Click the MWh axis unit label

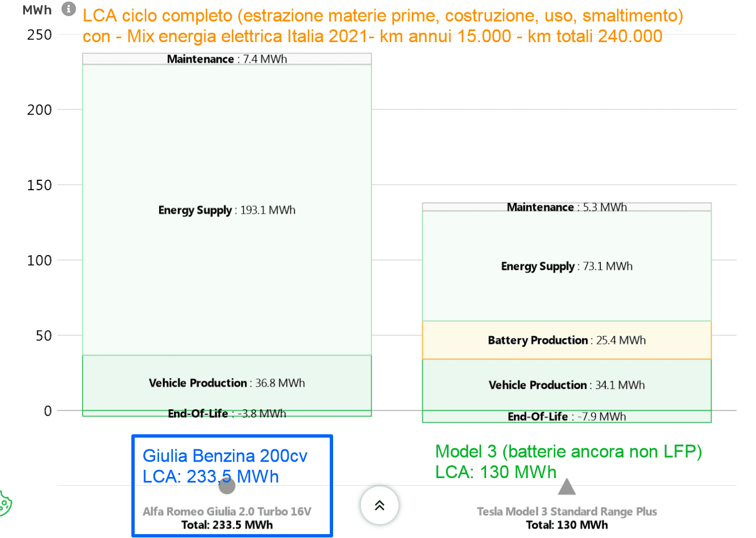pyautogui.click(x=37, y=10)
